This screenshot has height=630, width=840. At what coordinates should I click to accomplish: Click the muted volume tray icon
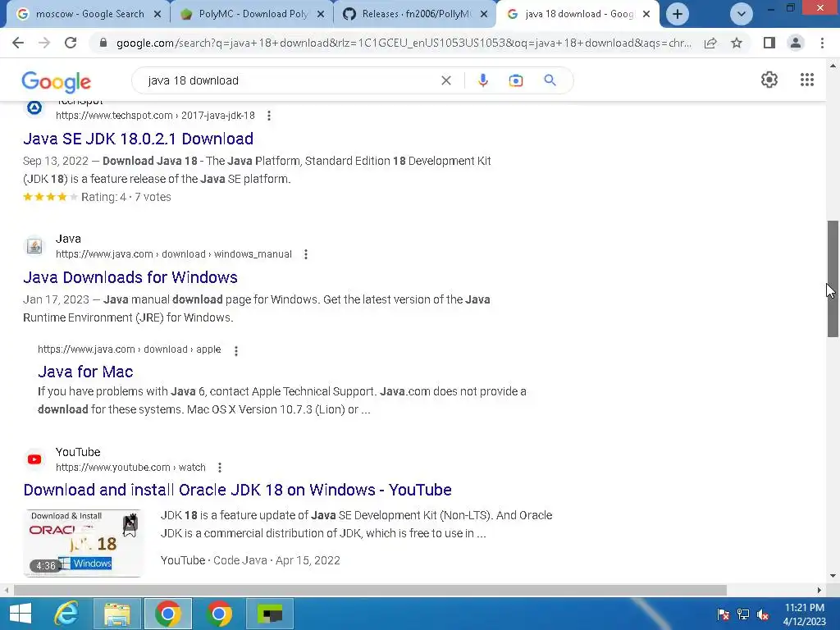763,614
